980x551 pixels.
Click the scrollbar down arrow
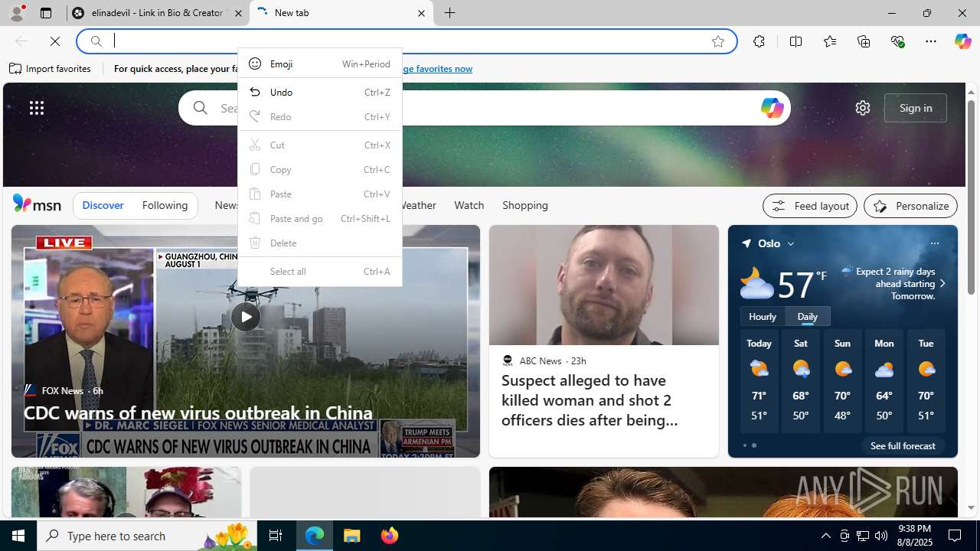(x=971, y=508)
